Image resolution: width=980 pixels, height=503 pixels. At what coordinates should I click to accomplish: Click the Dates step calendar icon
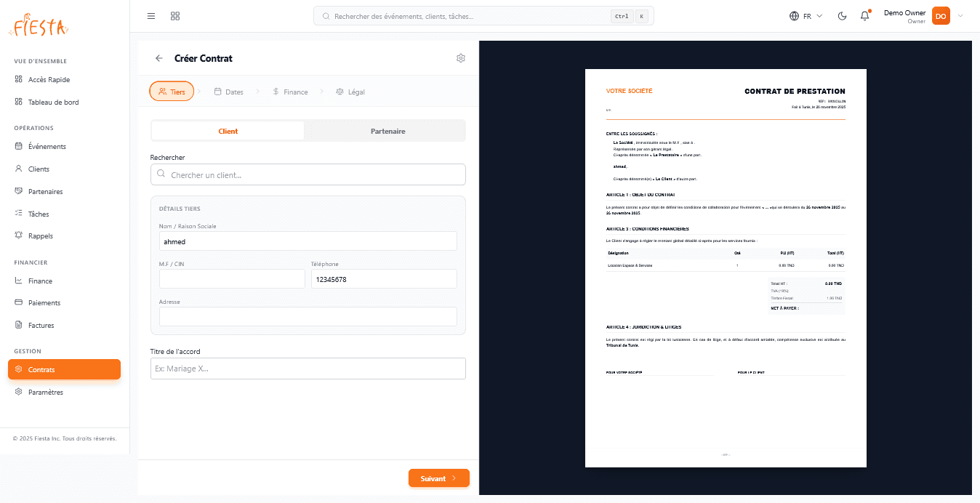point(217,92)
